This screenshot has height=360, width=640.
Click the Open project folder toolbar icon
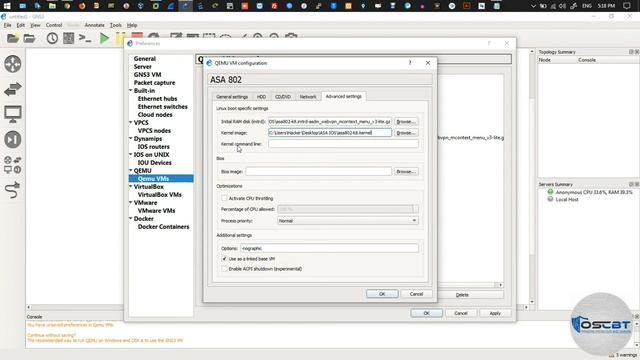pyautogui.click(x=29, y=38)
